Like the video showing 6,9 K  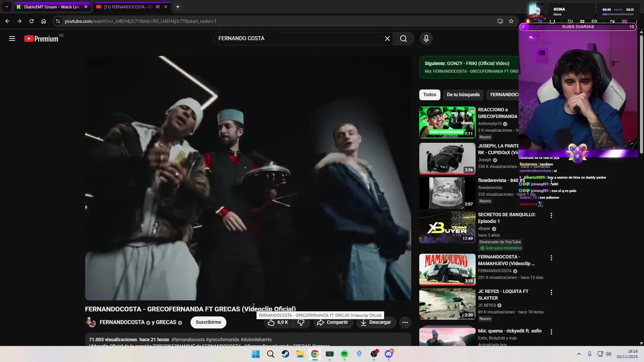tap(278, 322)
